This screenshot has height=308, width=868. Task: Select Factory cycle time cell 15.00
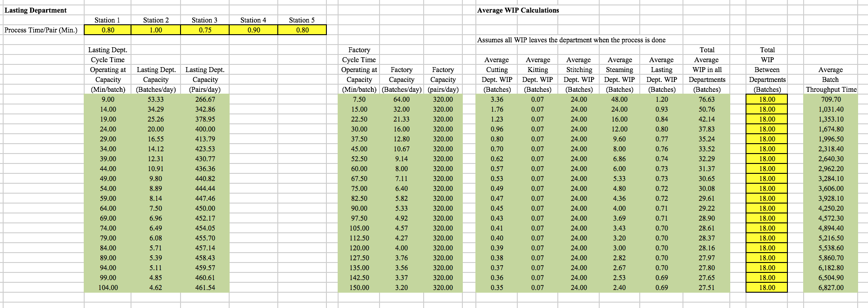359,109
